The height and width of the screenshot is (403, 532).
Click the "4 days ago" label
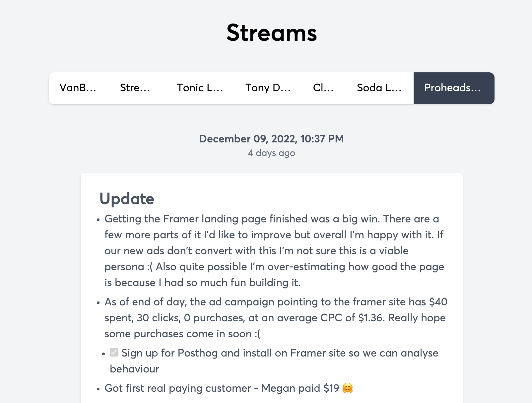pos(271,153)
